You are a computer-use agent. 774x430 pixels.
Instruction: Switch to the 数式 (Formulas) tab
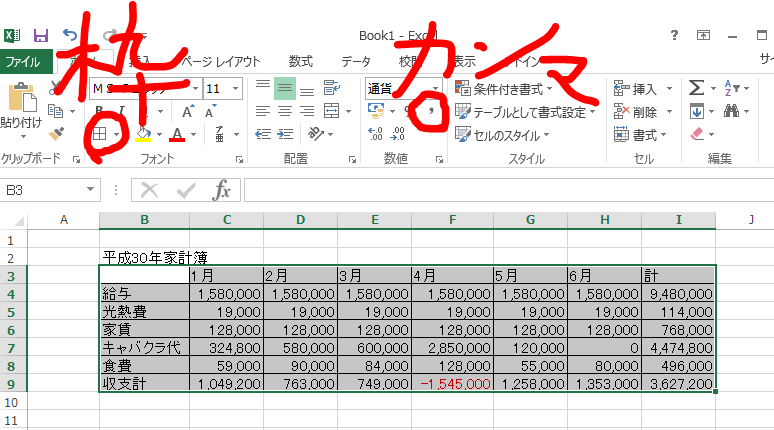coord(300,61)
